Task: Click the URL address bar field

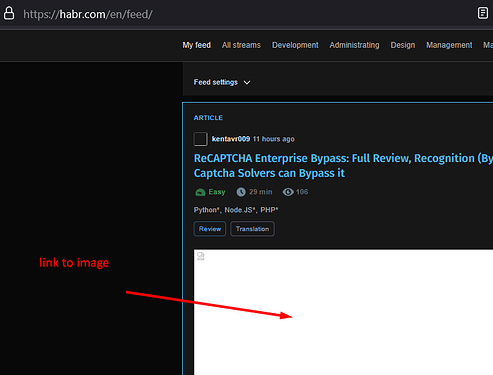Action: 247,14
